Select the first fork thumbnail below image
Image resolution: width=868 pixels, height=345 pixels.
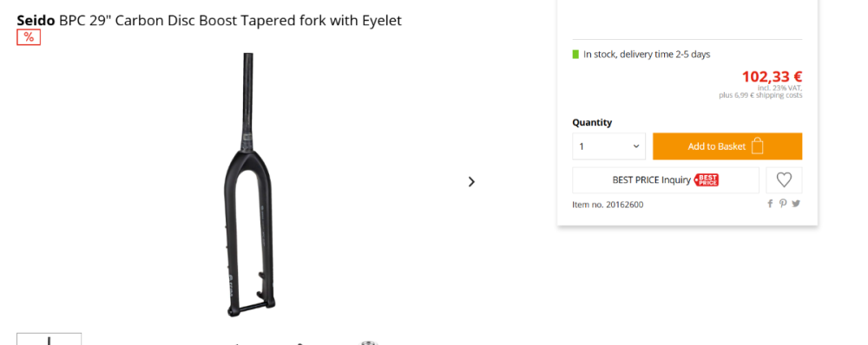49,339
